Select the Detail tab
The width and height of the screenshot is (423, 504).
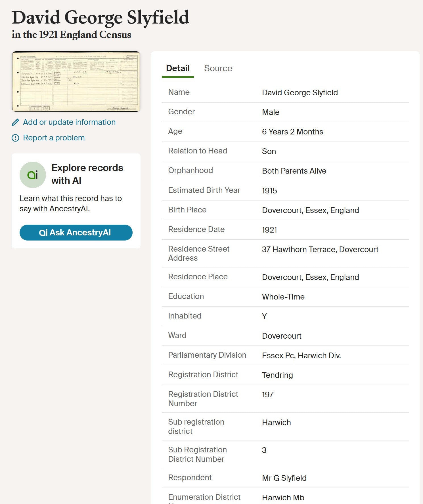coord(178,68)
